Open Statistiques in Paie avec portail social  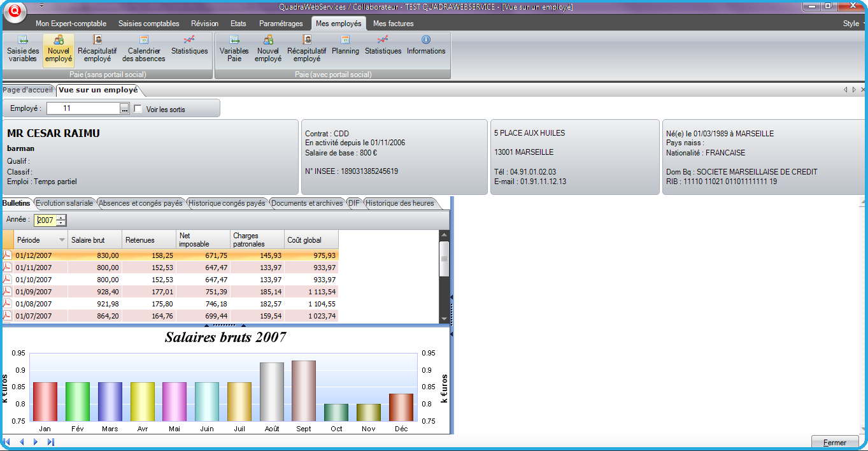(x=383, y=46)
